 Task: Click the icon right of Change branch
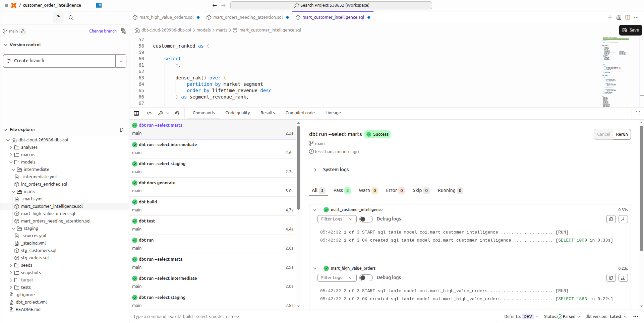[124, 31]
